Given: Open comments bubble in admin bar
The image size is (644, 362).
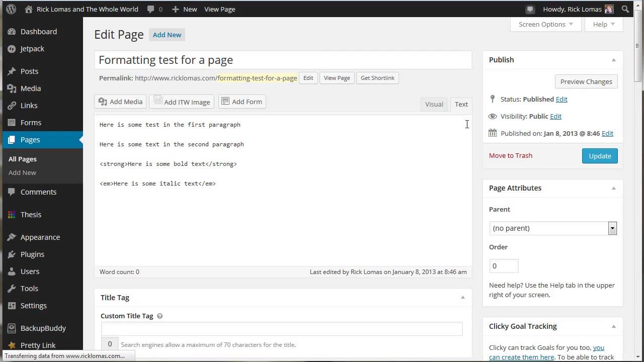Looking at the screenshot, I should [154, 9].
